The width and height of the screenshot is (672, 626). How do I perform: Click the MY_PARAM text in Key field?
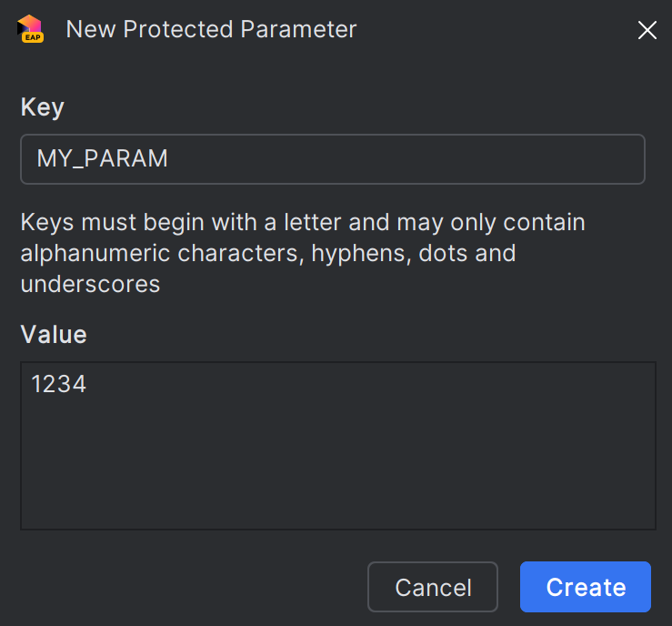(102, 159)
